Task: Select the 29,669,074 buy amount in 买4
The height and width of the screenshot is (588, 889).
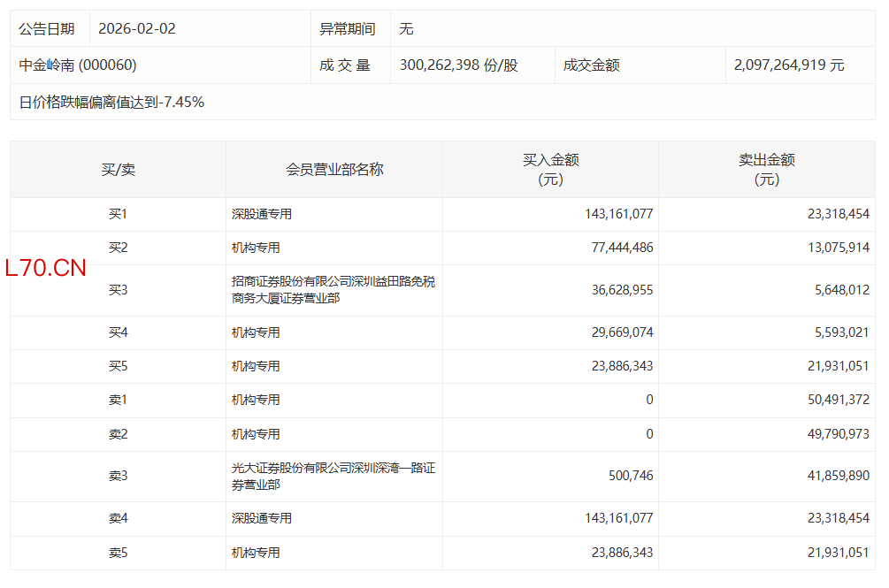Action: [618, 332]
